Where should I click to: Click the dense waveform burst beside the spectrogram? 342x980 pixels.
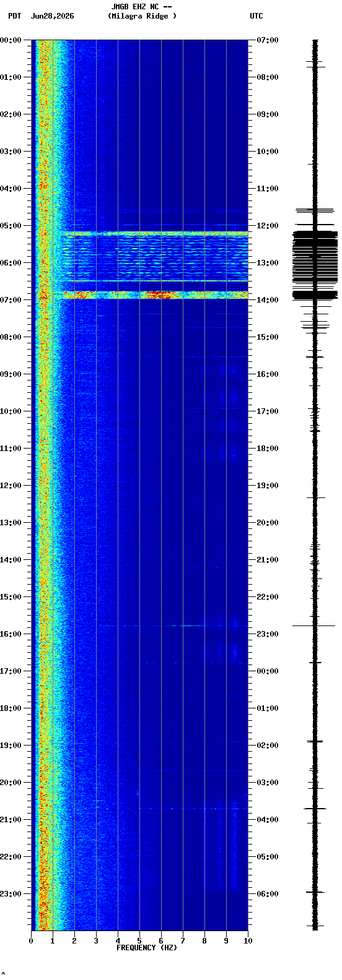pyautogui.click(x=315, y=264)
